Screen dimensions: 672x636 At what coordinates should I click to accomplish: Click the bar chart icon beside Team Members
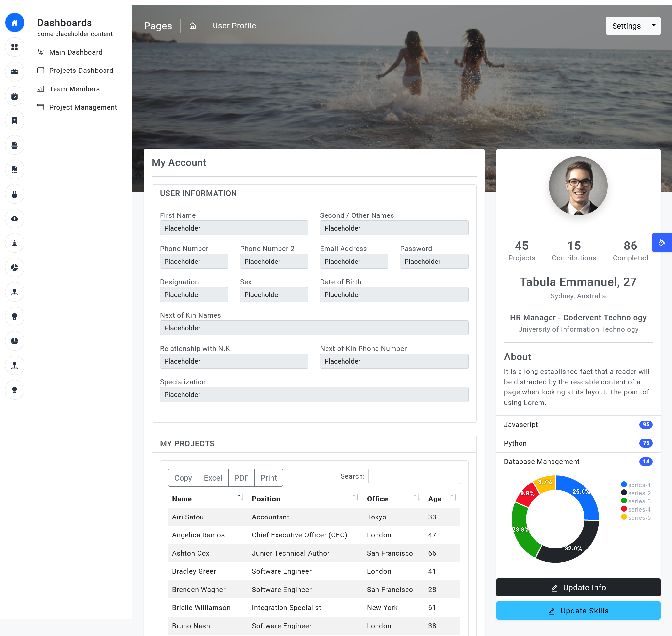pos(41,89)
